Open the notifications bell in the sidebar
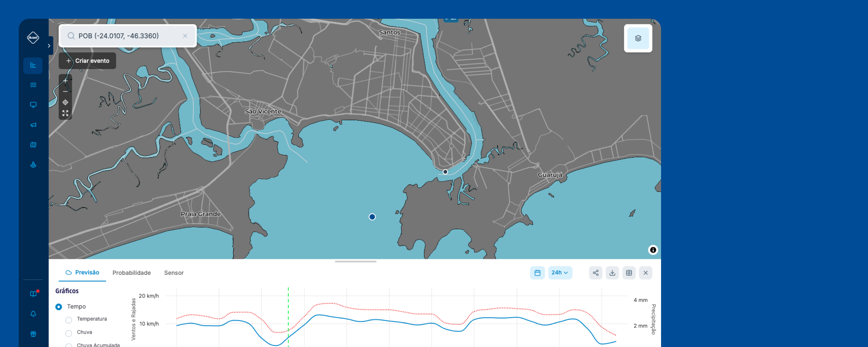The image size is (868, 347). point(33,314)
